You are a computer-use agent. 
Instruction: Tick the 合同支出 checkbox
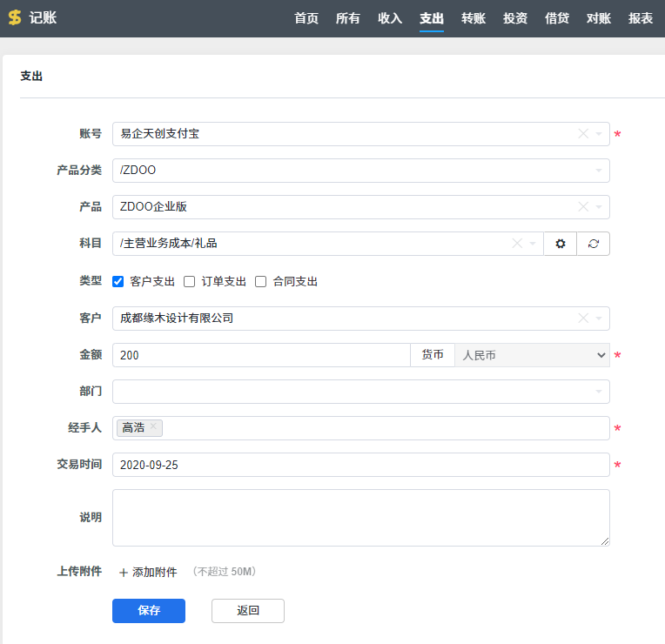click(260, 281)
